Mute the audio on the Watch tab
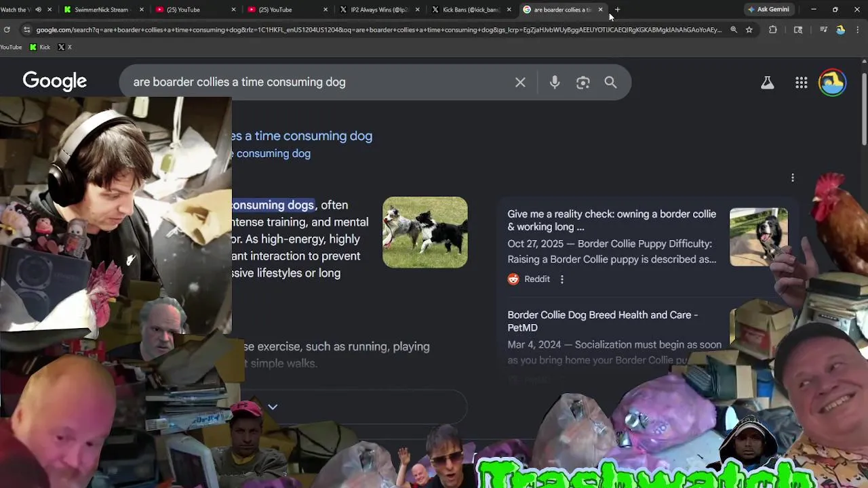The width and height of the screenshot is (868, 488). [37, 9]
